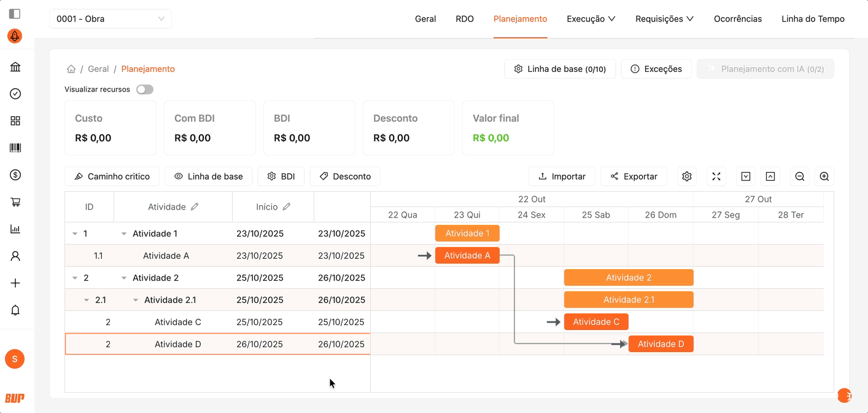Click the Exceções button
This screenshot has height=413, width=868.
pos(656,69)
